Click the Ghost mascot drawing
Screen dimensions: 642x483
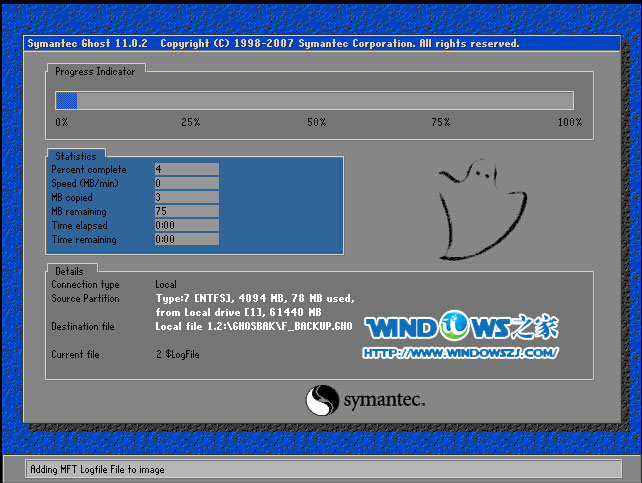click(479, 203)
